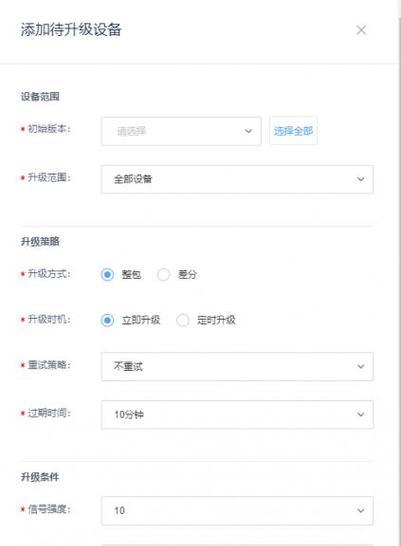
Task: Click the chevron arrow in 升级范围 field
Action: (361, 179)
